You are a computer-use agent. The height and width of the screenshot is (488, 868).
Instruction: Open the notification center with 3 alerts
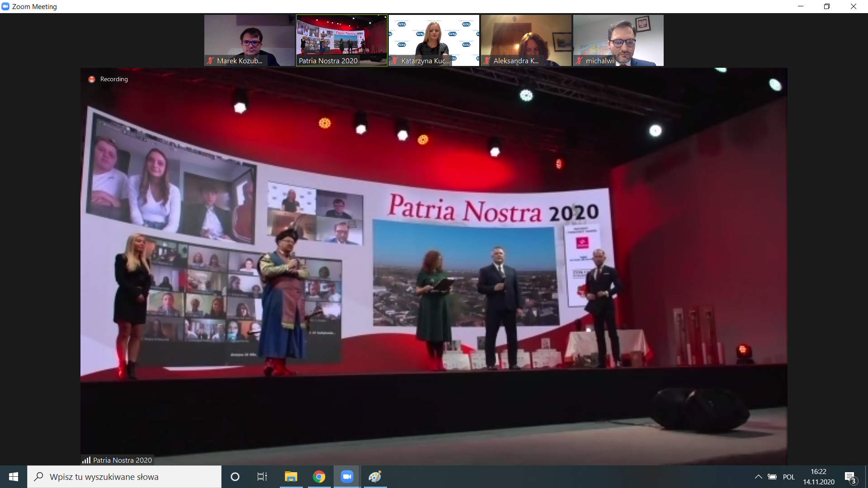click(850, 477)
